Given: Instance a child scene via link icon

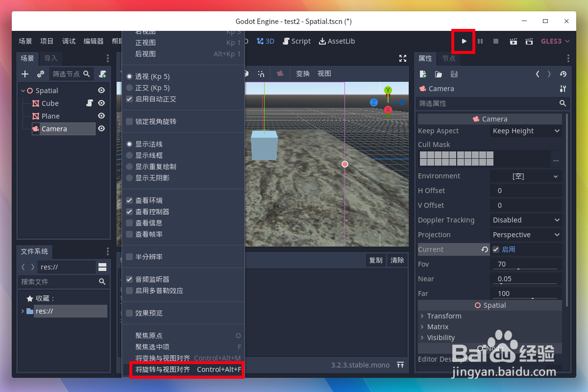Looking at the screenshot, I should [x=41, y=74].
